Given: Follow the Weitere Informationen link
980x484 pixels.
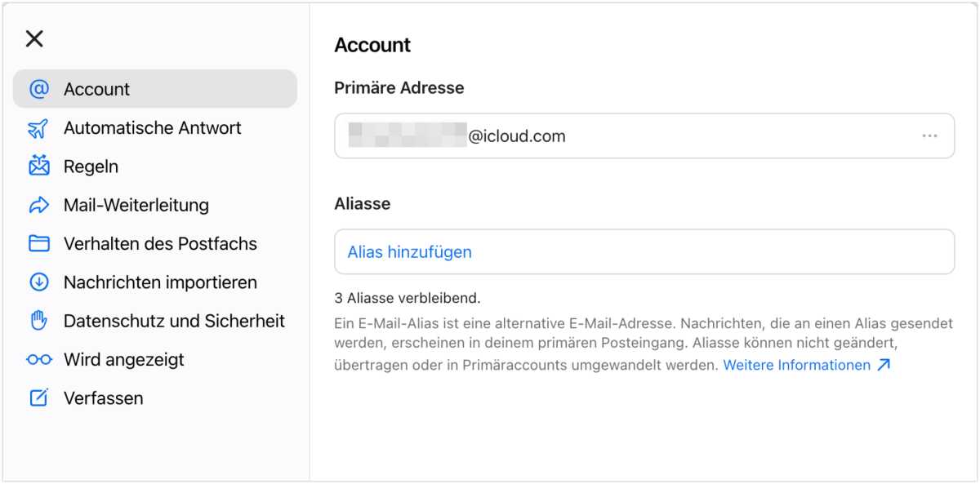Looking at the screenshot, I should 797,365.
